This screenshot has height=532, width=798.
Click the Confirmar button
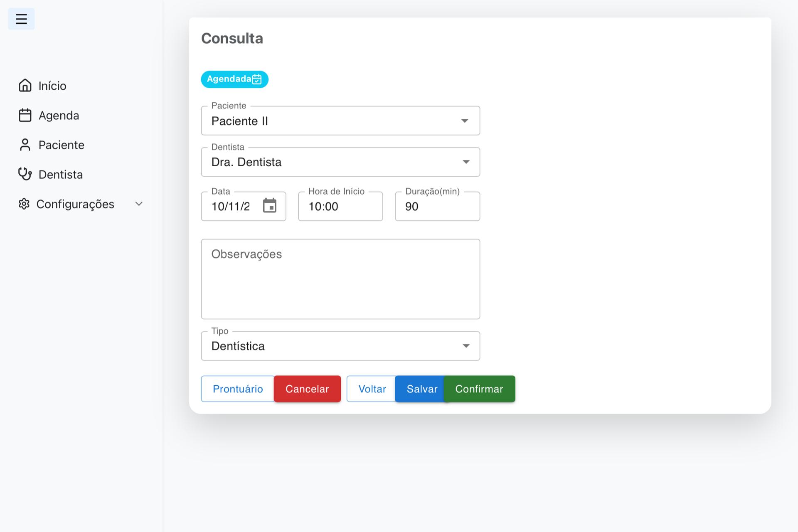tap(479, 389)
